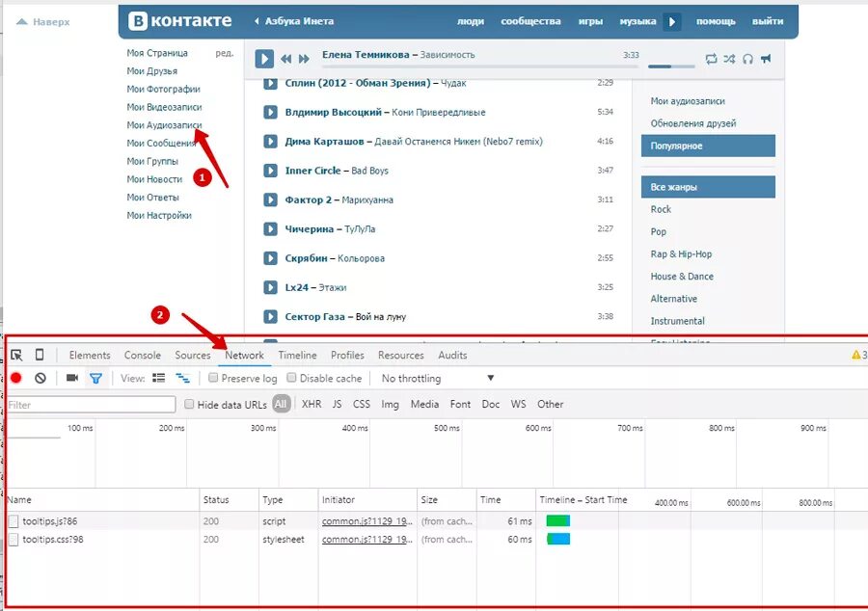Click the ВКонтакте logo
868x611 pixels.
[x=180, y=21]
